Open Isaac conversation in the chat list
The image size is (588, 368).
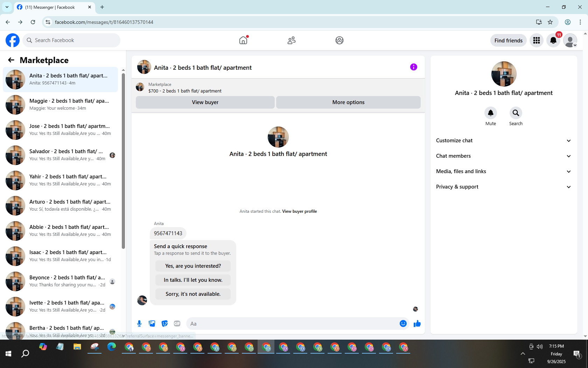pos(60,256)
